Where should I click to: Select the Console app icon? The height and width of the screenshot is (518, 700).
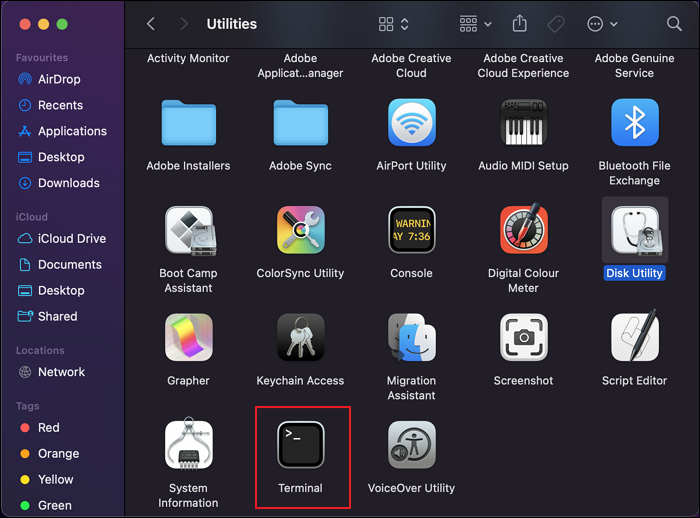(412, 230)
